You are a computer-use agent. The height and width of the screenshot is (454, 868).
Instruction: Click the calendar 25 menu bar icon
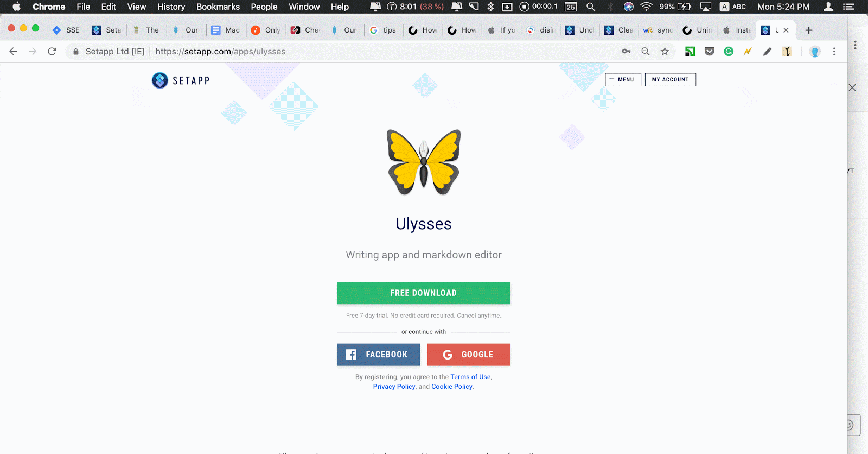[x=571, y=7]
